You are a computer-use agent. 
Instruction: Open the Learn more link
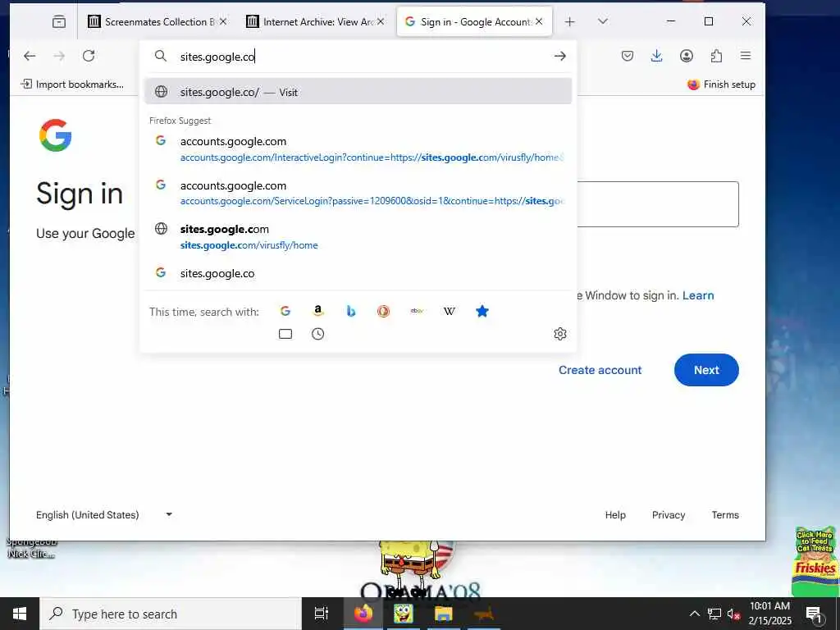698,295
